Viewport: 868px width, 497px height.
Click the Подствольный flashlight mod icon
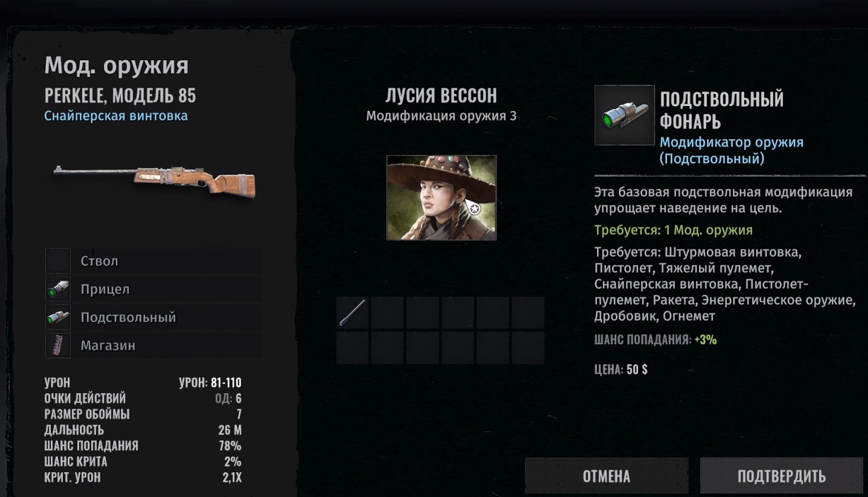click(x=58, y=317)
